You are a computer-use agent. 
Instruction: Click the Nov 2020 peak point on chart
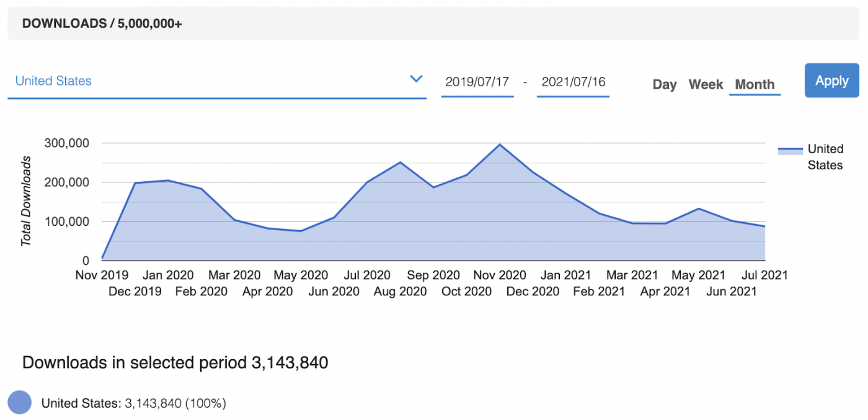tap(500, 145)
